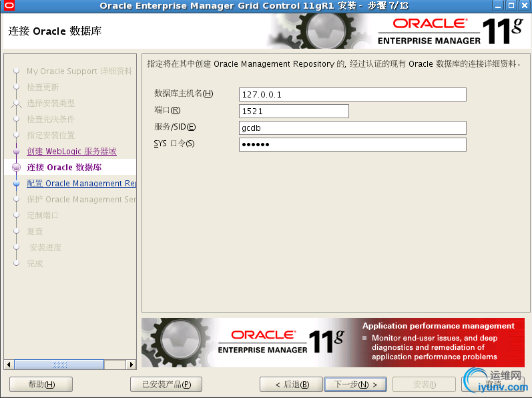This screenshot has height=398, width=532.
Task: Click the 服务/SID(E) label
Action: pos(175,127)
